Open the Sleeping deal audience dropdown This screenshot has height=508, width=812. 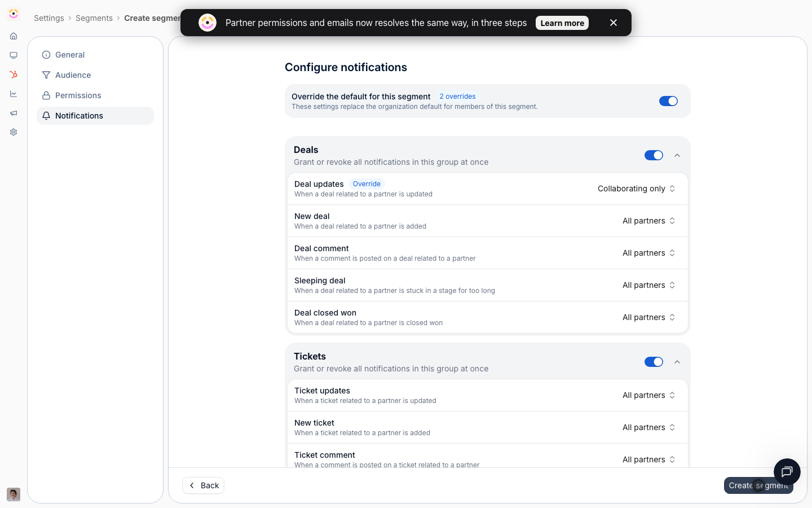coord(649,285)
